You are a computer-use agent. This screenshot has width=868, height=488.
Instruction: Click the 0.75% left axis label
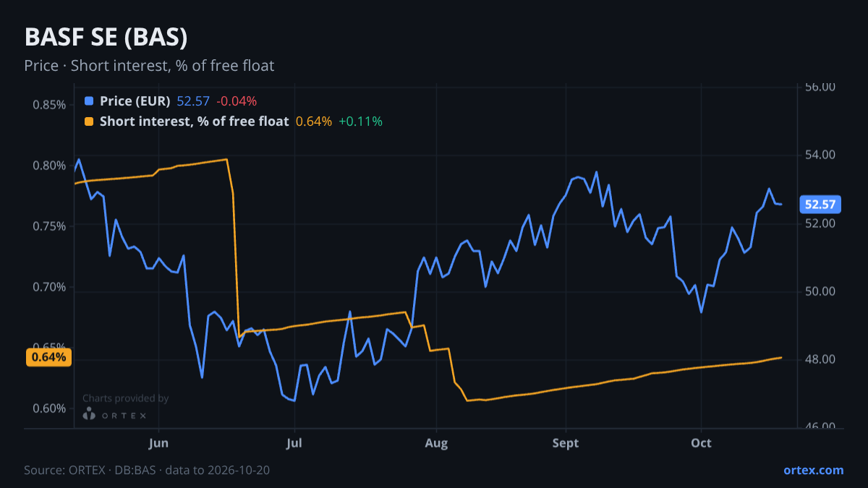[49, 226]
